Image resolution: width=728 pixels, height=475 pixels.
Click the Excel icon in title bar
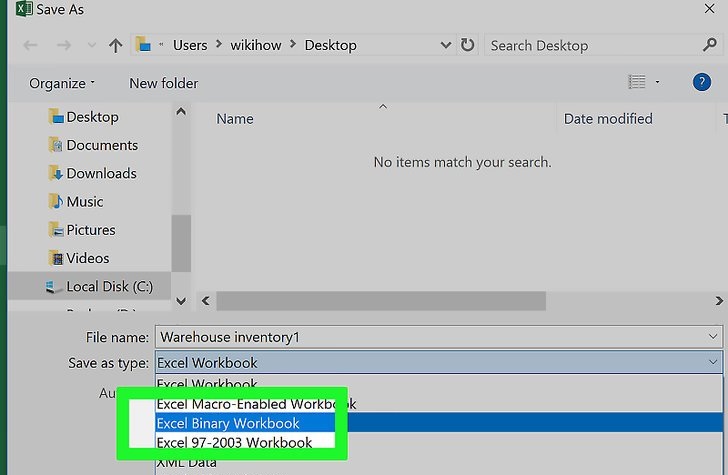24,9
